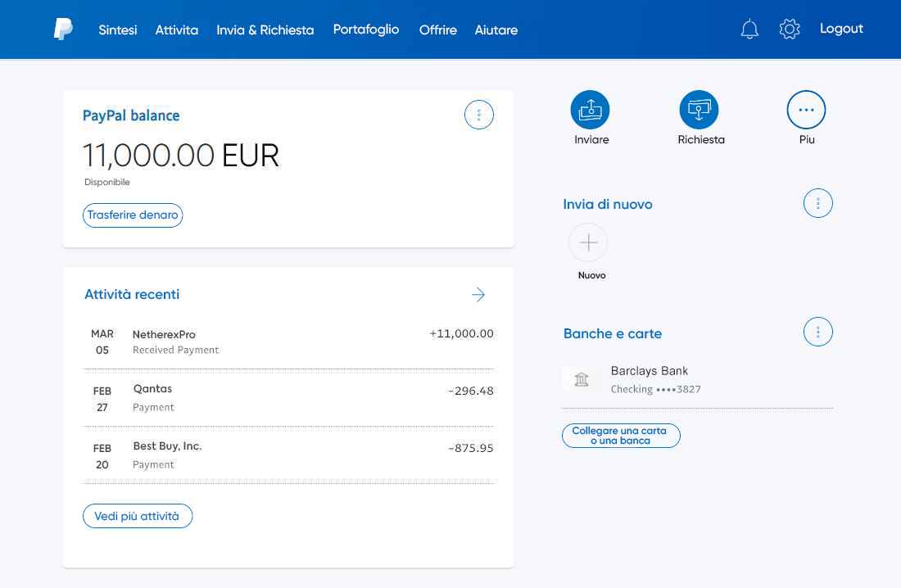Select the Attivita navigation item

pyautogui.click(x=177, y=30)
